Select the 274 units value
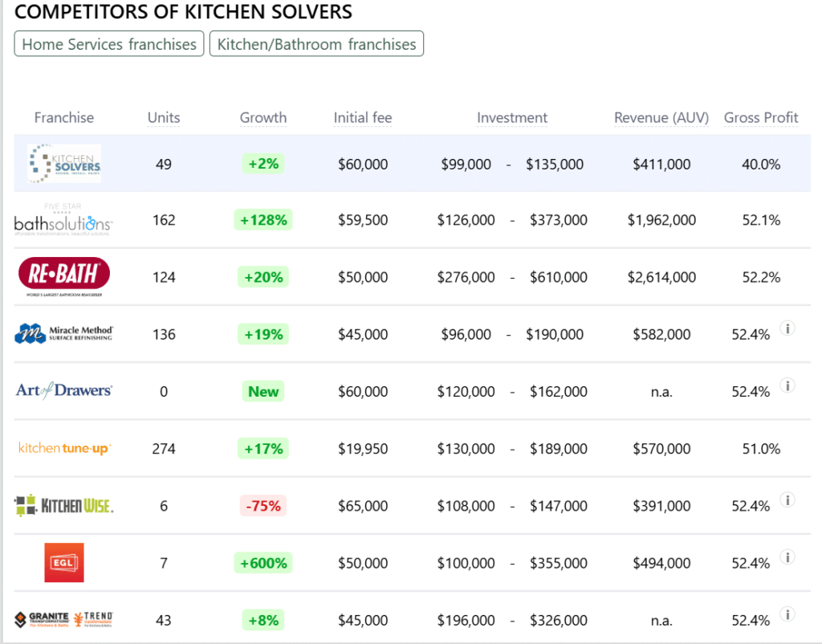The width and height of the screenshot is (822, 644). tap(164, 448)
